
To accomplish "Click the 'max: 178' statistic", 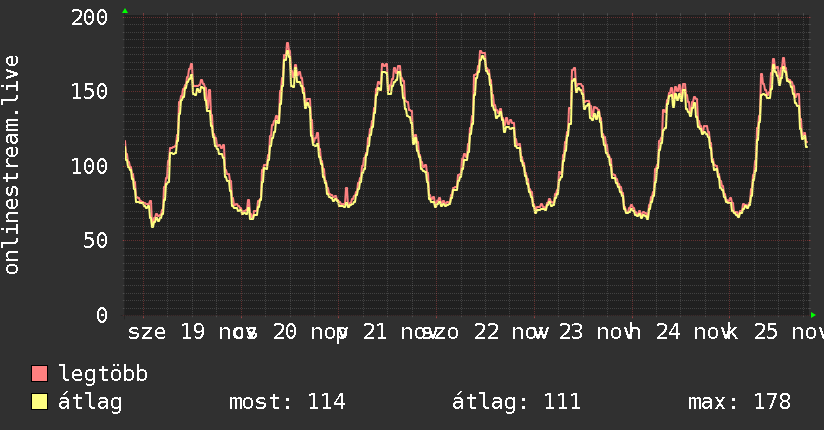I will pyautogui.click(x=739, y=402).
